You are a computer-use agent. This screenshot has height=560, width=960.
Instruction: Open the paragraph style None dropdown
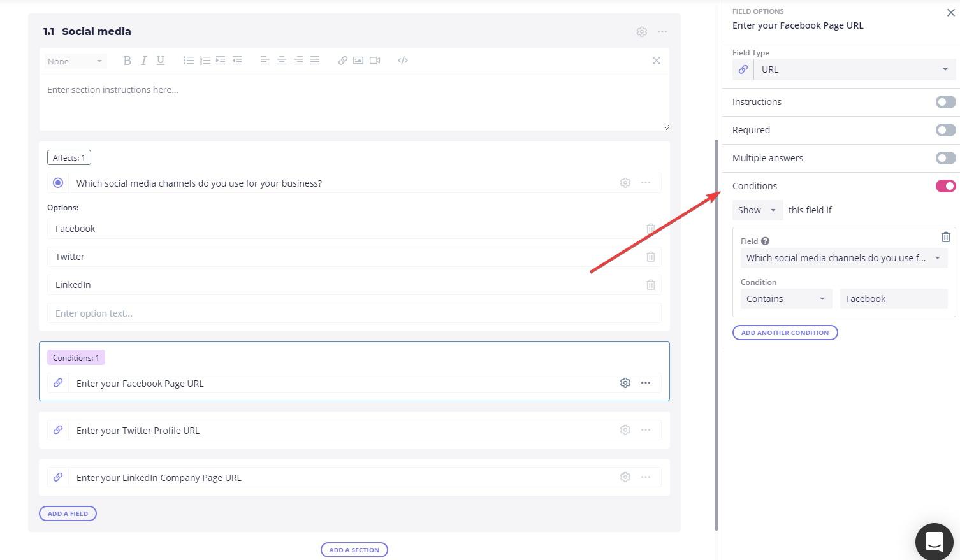[75, 61]
